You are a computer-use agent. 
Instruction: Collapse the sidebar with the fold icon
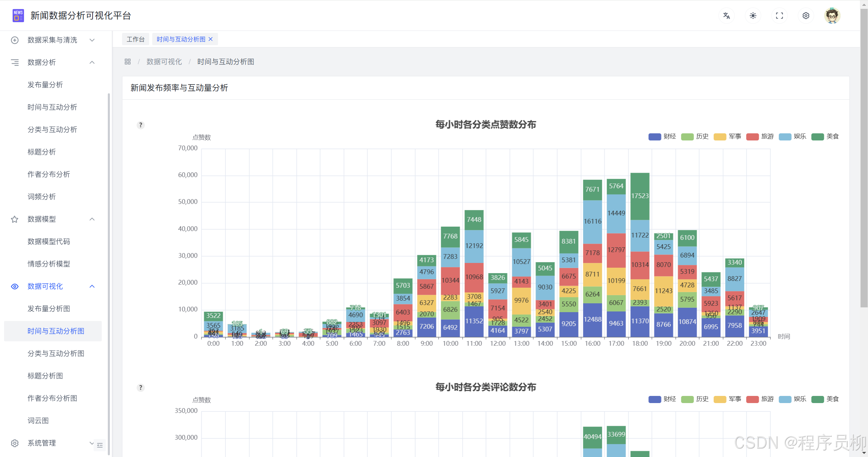pos(100,445)
